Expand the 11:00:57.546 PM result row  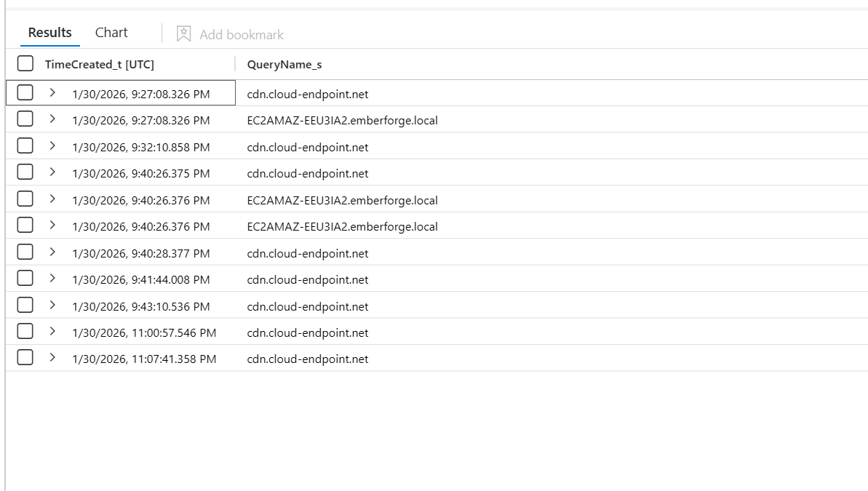pos(52,332)
